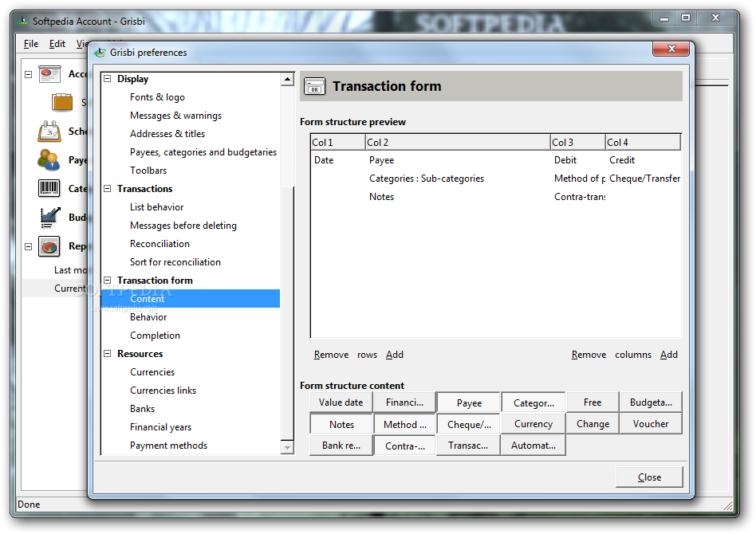Toggle the Payee form field button
The height and width of the screenshot is (534, 756).
[469, 403]
